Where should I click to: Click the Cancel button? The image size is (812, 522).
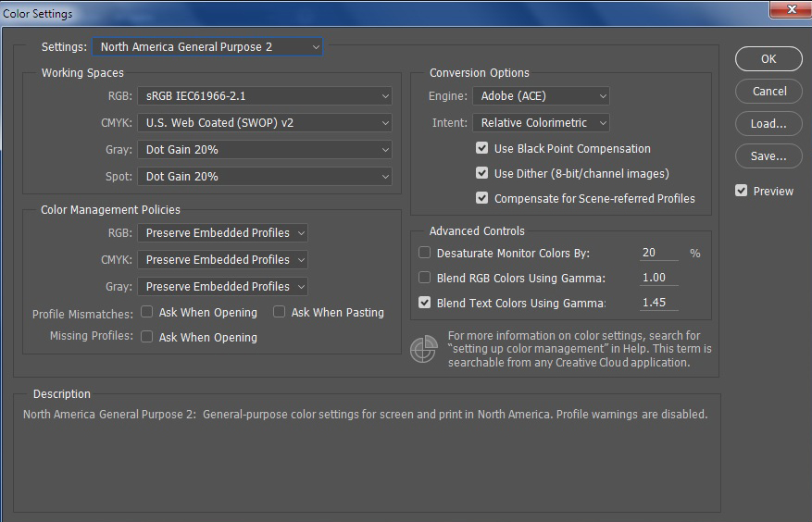(768, 91)
